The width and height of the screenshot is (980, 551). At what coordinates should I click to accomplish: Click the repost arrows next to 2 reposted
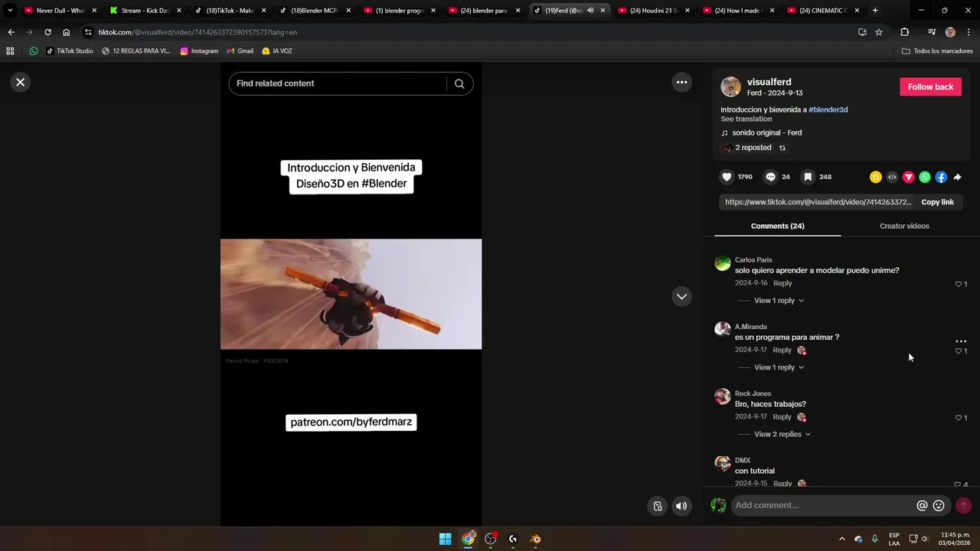tap(782, 148)
